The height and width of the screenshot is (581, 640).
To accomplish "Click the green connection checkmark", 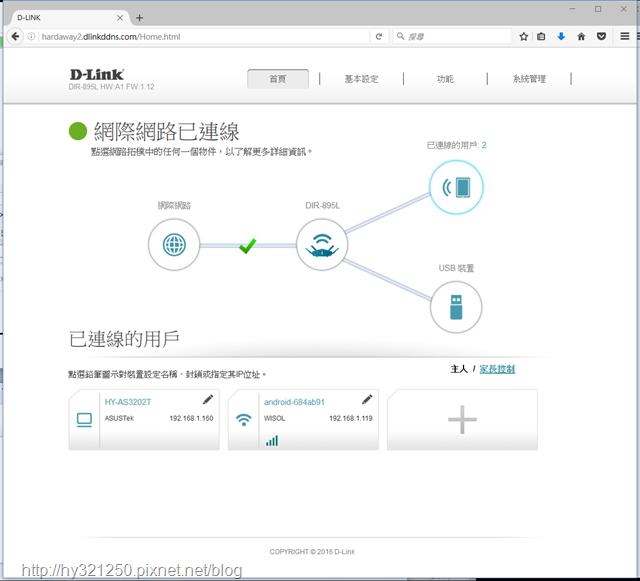I will click(x=248, y=246).
